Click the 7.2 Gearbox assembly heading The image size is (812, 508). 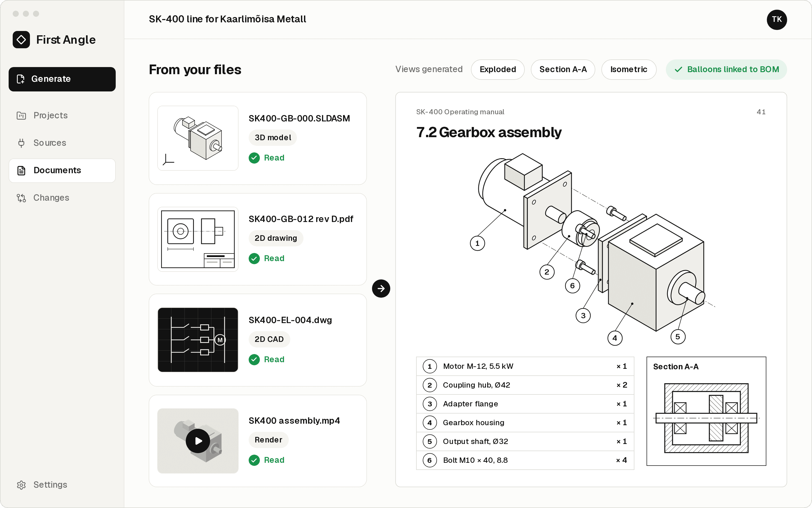pyautogui.click(x=488, y=132)
